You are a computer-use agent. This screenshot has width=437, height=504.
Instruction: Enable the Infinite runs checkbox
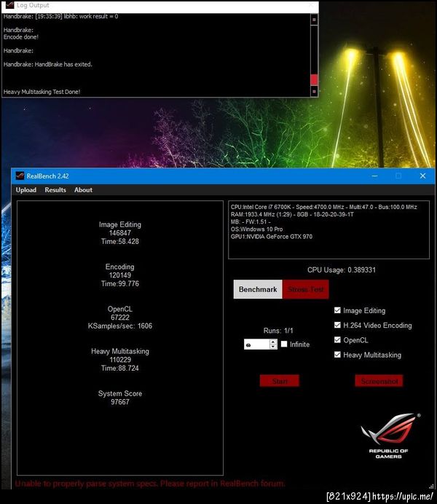point(284,344)
